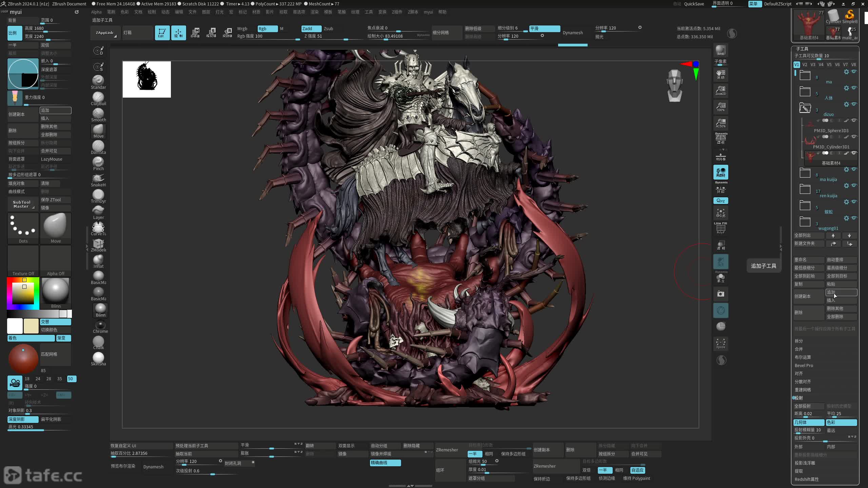
Task: Activate the Xpose button
Action: [721, 343]
